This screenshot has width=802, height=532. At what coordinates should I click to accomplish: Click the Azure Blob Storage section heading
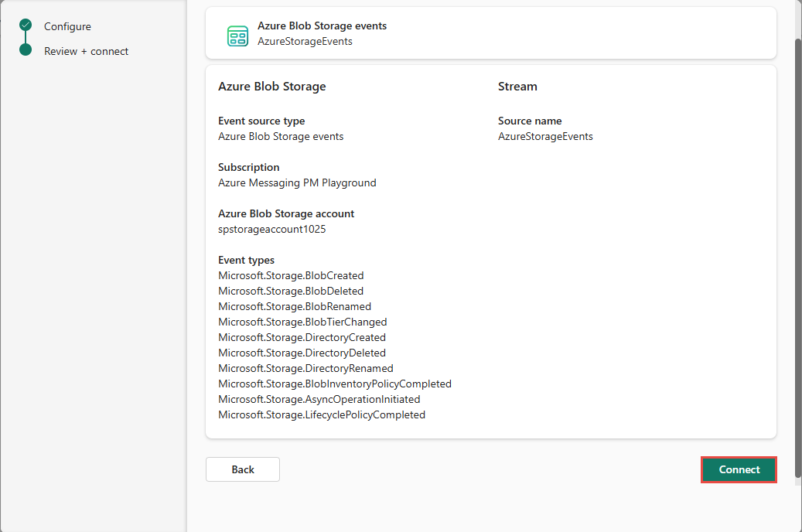click(271, 87)
